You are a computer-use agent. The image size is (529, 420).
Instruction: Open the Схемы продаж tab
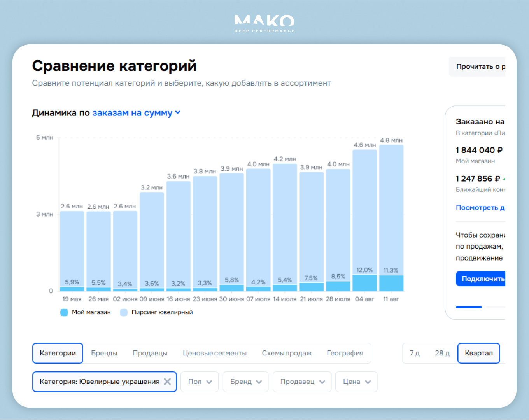287,353
